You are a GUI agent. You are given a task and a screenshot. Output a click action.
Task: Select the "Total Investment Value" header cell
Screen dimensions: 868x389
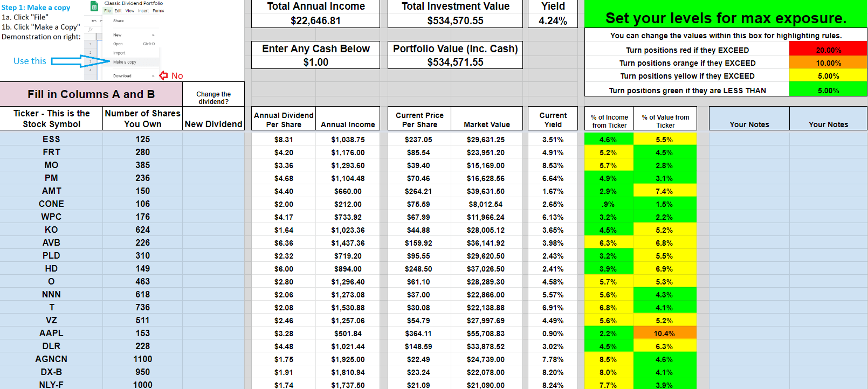tap(455, 6)
